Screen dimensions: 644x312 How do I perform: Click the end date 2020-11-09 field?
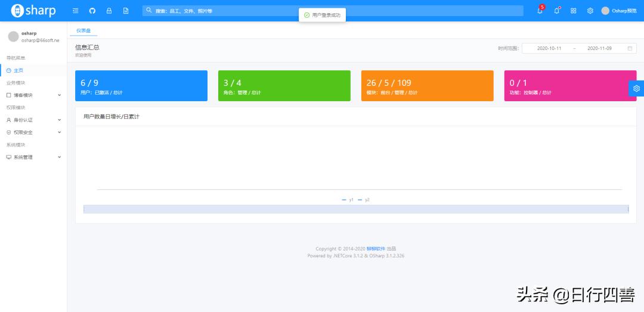pyautogui.click(x=599, y=48)
